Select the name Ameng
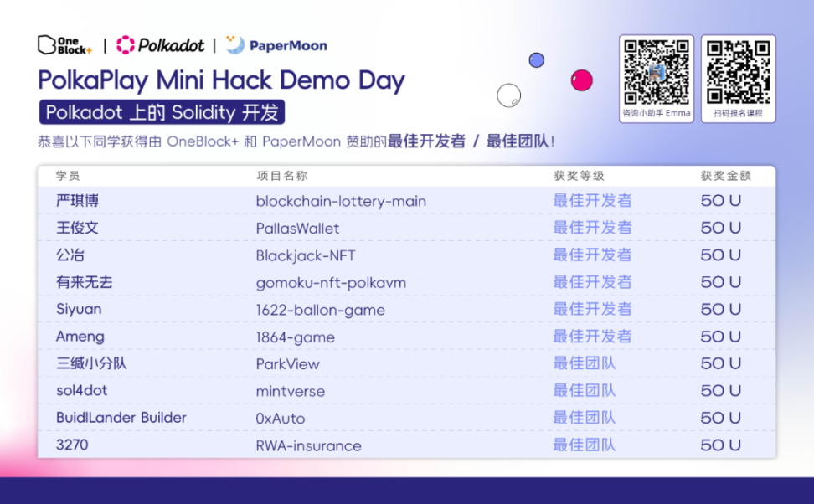The width and height of the screenshot is (814, 504). [80, 337]
